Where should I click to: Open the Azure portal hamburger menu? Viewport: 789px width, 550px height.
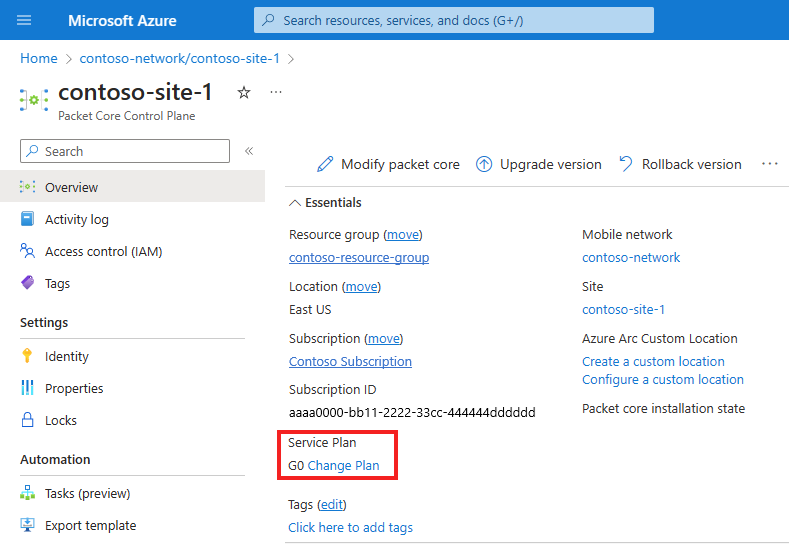pyautogui.click(x=24, y=20)
